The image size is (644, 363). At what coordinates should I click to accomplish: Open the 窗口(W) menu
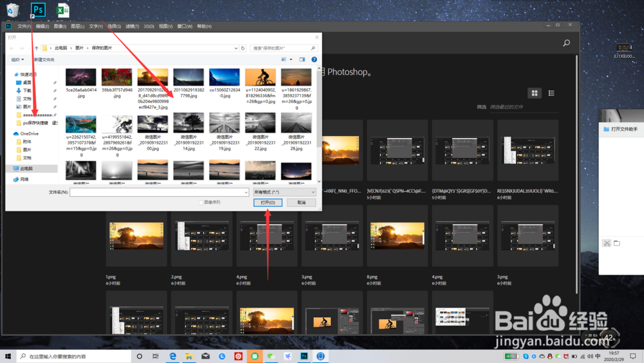[185, 26]
